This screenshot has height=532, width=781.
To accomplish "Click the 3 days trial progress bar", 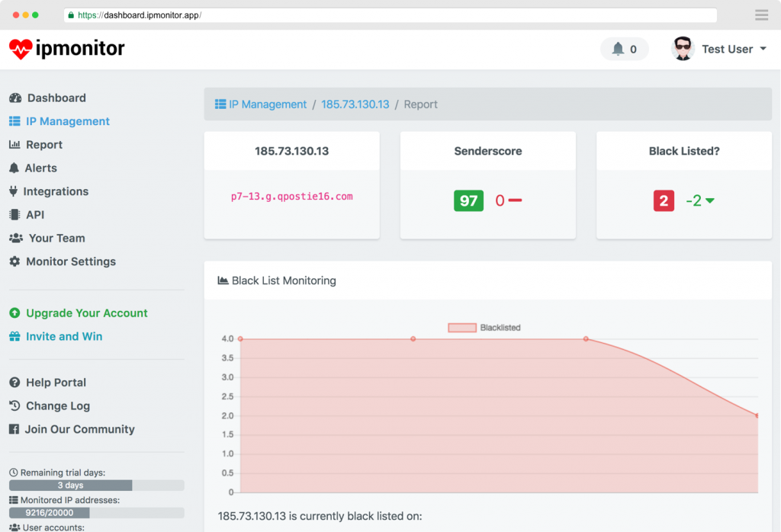I will (x=71, y=485).
